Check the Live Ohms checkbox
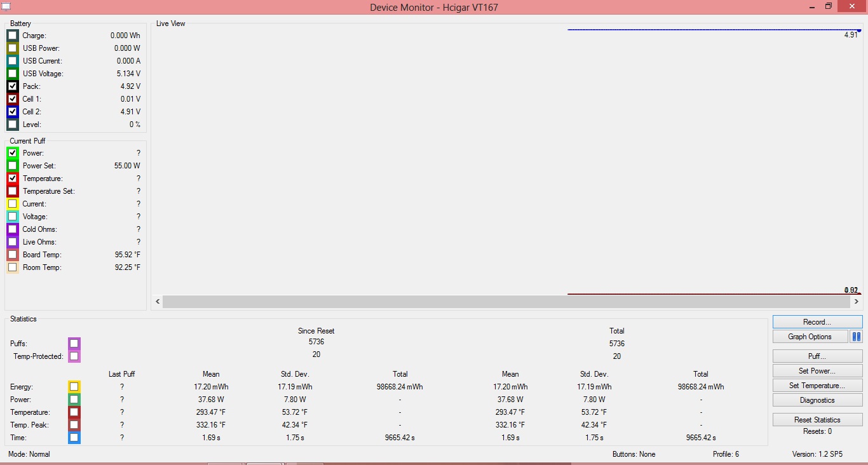 tap(13, 242)
